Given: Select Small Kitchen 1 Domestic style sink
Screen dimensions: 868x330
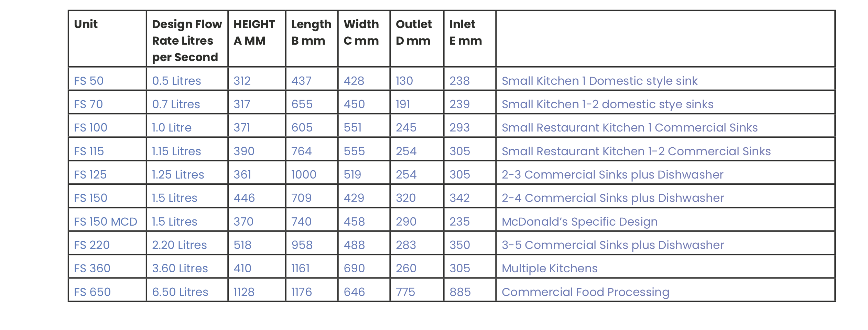Looking at the screenshot, I should point(600,81).
